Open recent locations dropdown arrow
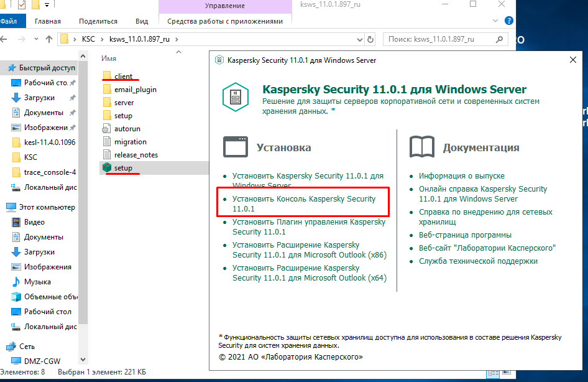The width and height of the screenshot is (588, 382). click(36, 39)
